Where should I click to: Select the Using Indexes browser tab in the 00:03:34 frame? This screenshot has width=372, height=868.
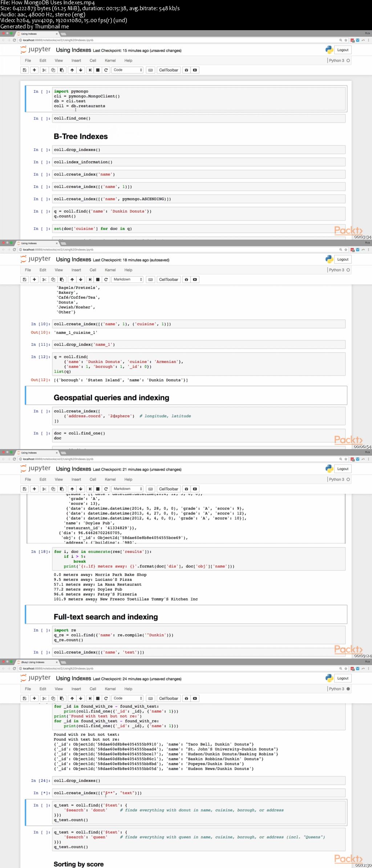[37, 34]
